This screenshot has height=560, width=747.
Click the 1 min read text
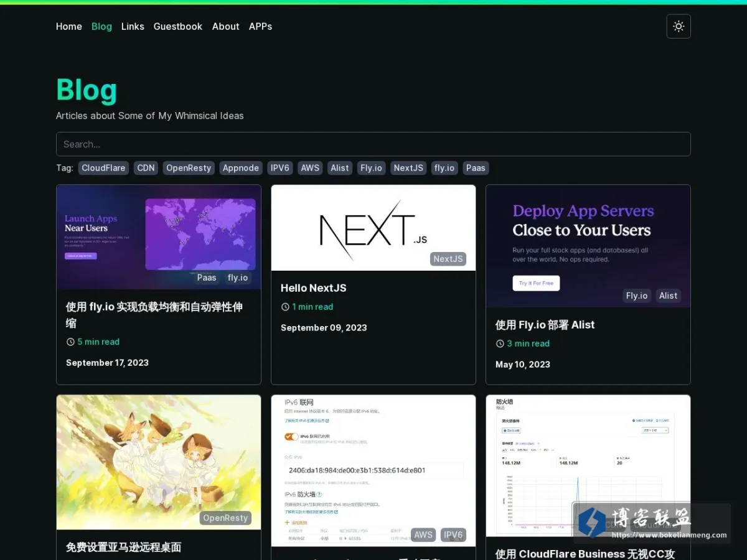click(312, 307)
